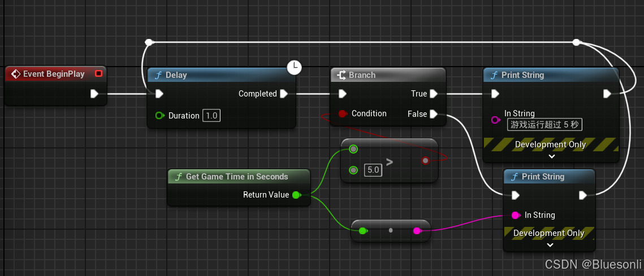Expand the top Print String advanced options
This screenshot has height=276, width=644.
click(551, 156)
